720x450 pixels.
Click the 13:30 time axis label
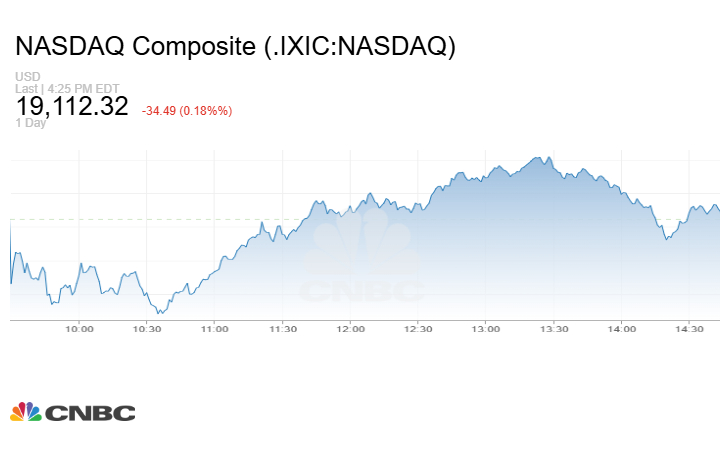click(x=554, y=329)
